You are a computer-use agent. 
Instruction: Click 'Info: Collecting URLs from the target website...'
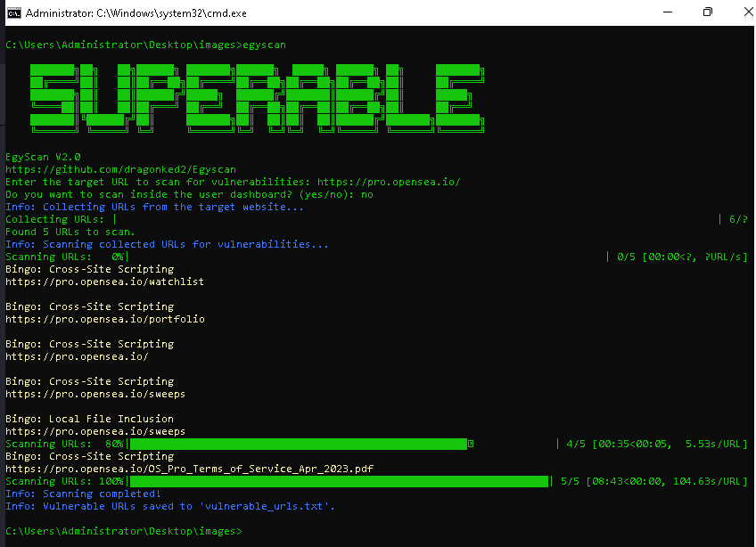(154, 208)
